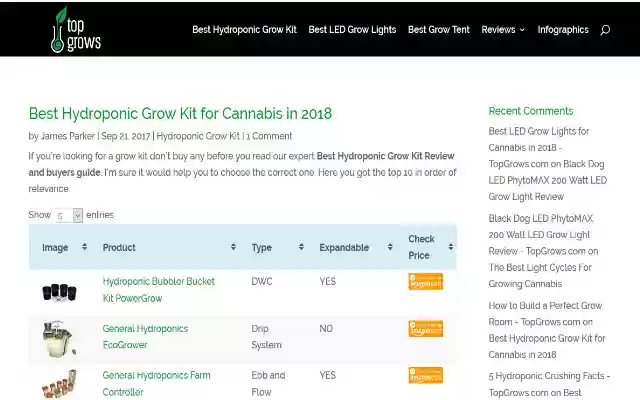Sort table by Check Price column arrows
The width and height of the screenshot is (640, 400).
tap(451, 247)
